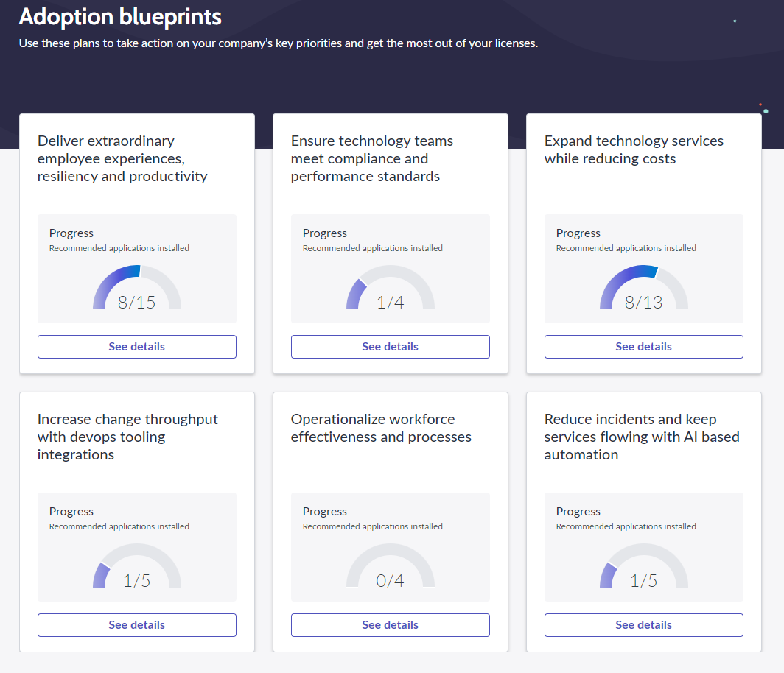The width and height of the screenshot is (784, 673).
Task: View details for Expand technology services blueprint
Action: click(x=644, y=347)
